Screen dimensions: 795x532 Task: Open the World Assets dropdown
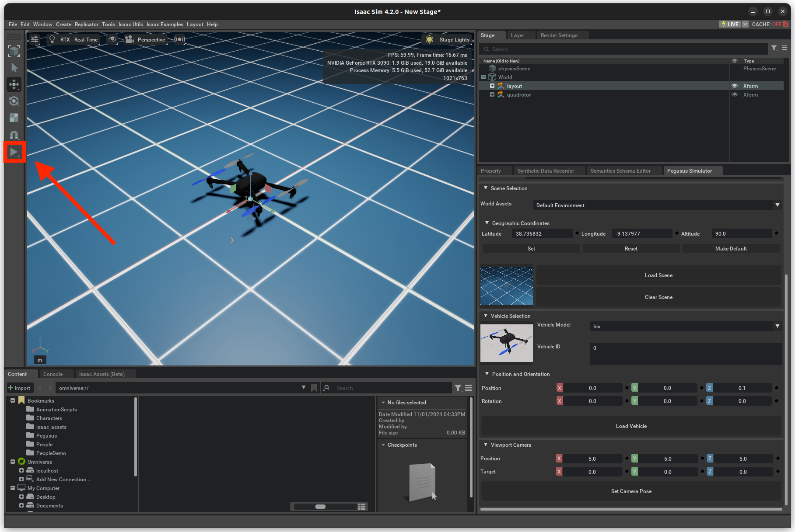(657, 205)
